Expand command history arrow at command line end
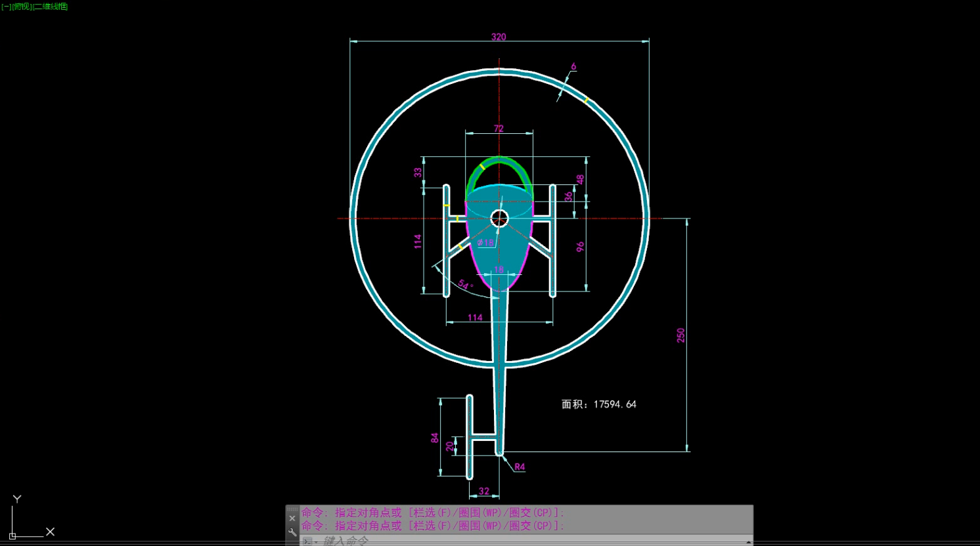This screenshot has width=980, height=546. (x=748, y=541)
